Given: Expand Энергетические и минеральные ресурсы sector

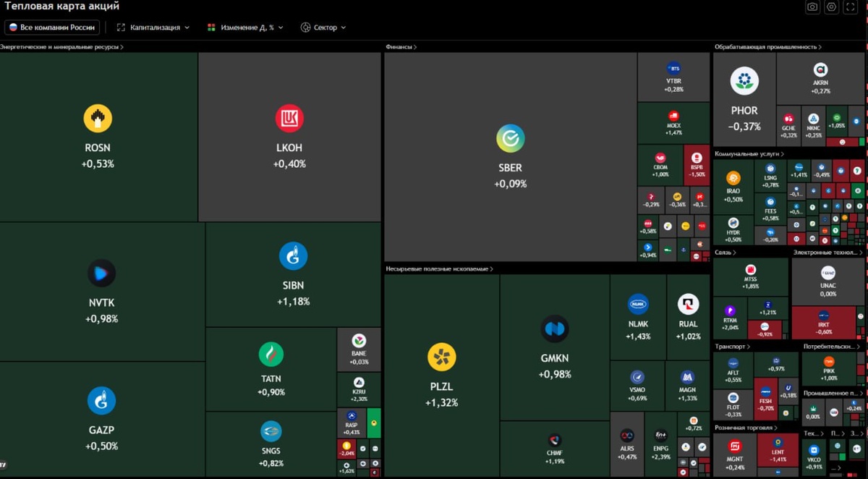Looking at the screenshot, I should pyautogui.click(x=61, y=47).
